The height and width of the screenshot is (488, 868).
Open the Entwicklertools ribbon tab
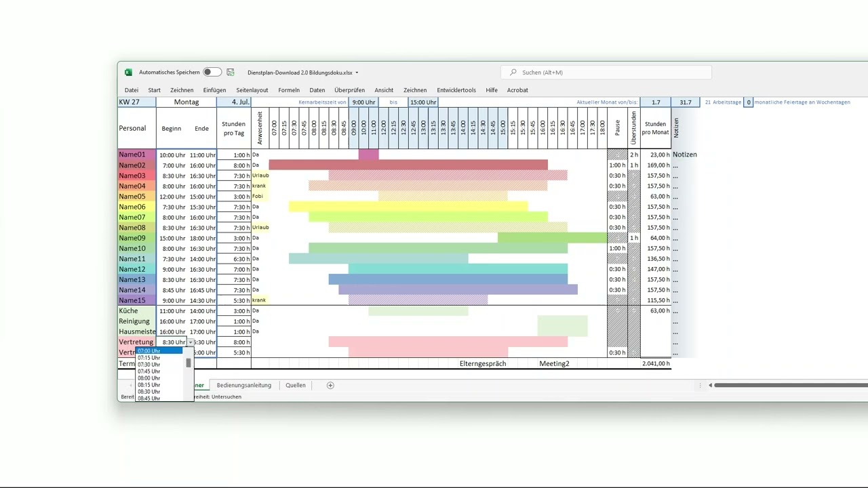(x=456, y=90)
